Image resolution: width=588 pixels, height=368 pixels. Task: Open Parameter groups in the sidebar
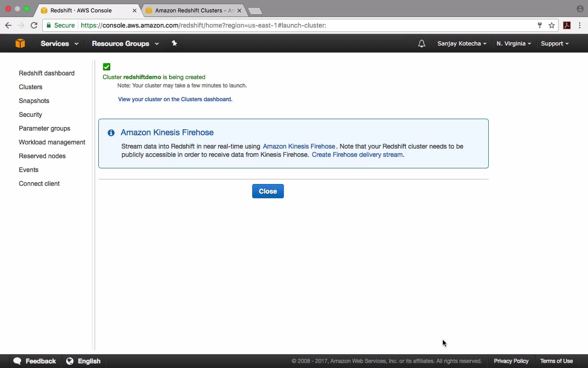(x=45, y=128)
